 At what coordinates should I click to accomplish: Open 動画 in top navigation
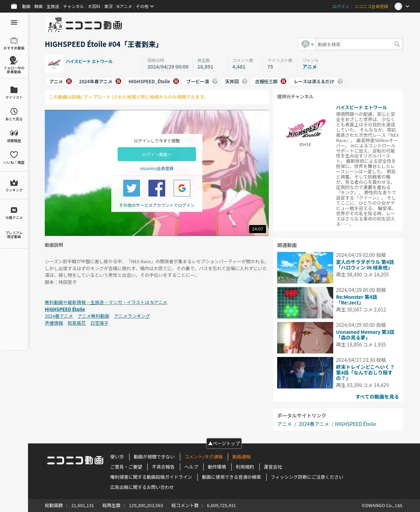point(26,6)
